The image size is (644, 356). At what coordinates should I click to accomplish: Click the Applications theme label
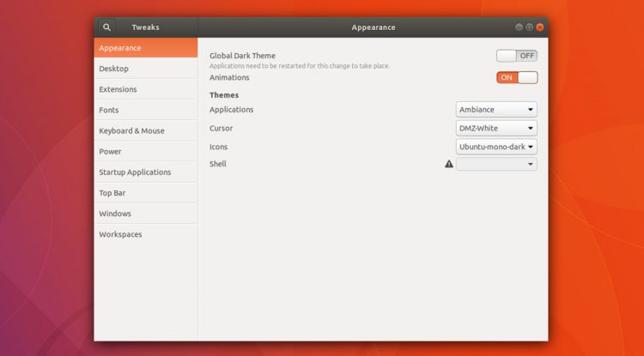click(x=231, y=110)
